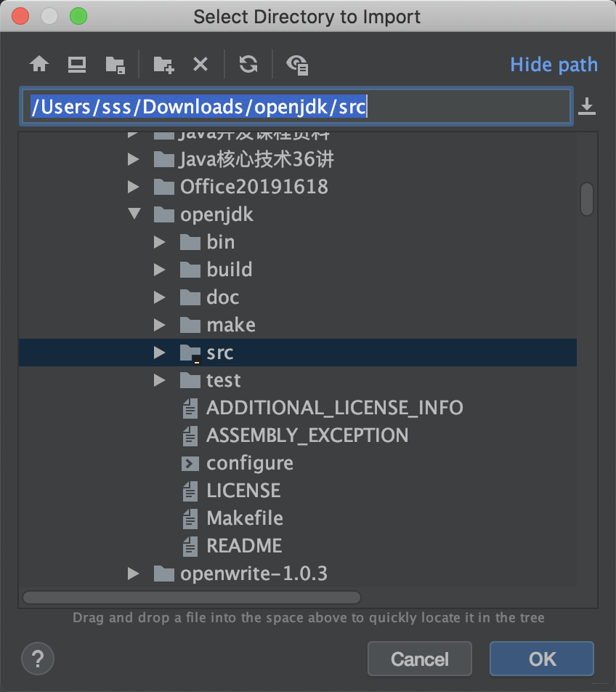The height and width of the screenshot is (692, 616).
Task: Click the README file icon
Action: pos(190,547)
